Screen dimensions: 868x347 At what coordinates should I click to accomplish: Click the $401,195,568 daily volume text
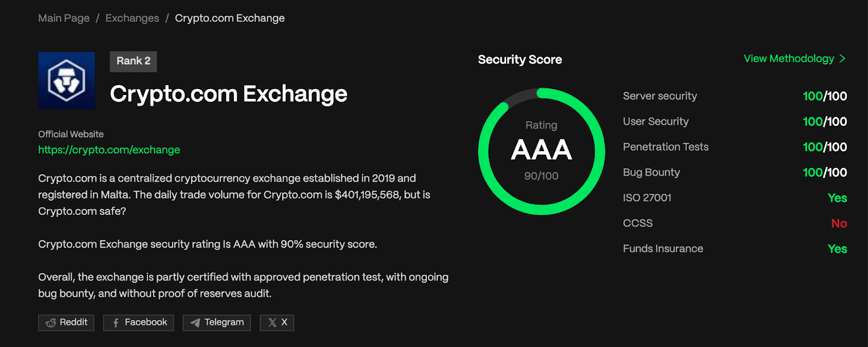point(367,195)
